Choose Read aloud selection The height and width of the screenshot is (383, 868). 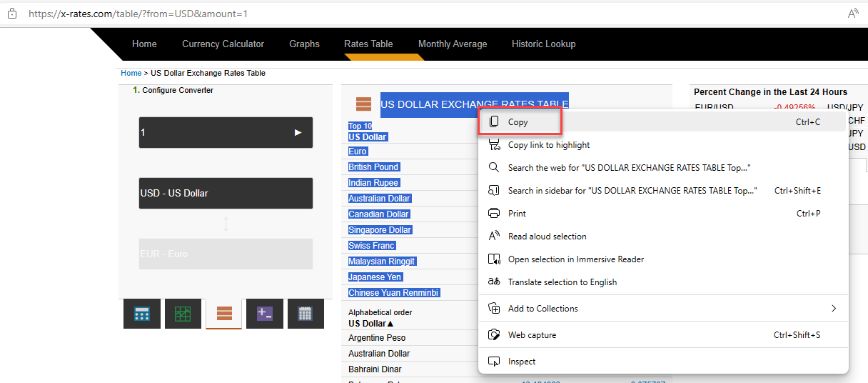663,237
